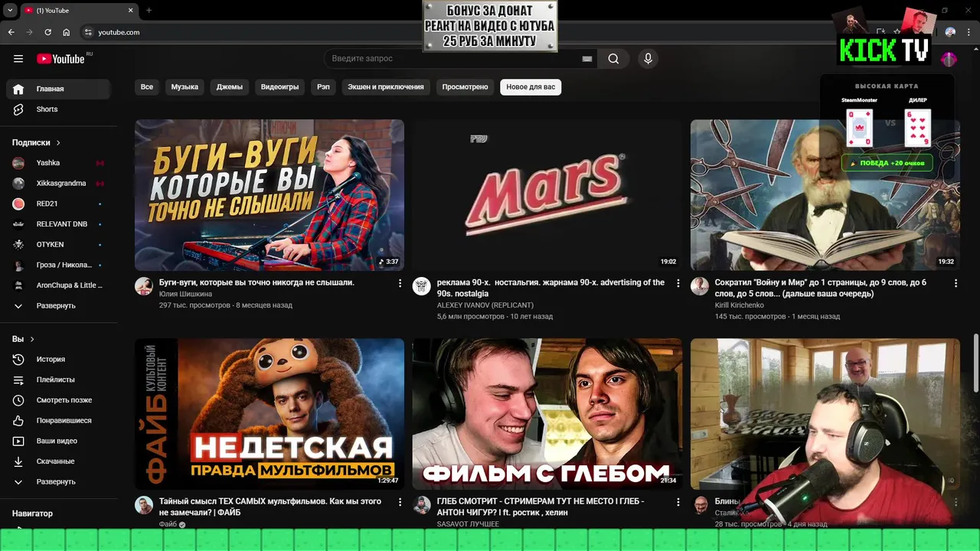Open options for Буги-вуги video
The image size is (980, 551).
(400, 283)
